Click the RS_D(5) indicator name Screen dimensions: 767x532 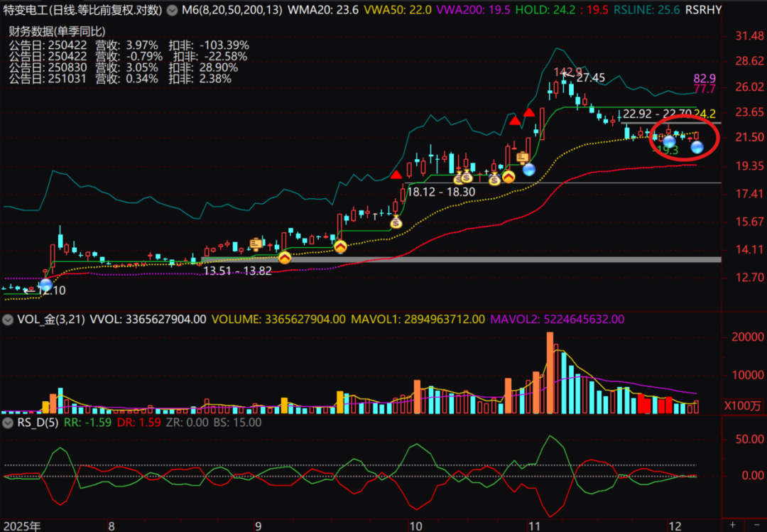click(37, 423)
